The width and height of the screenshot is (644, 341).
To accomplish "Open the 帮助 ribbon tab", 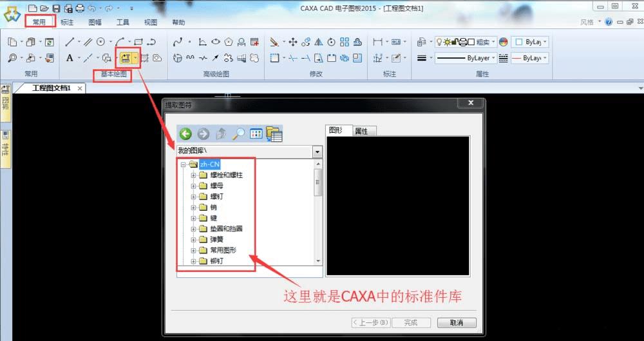I will 178,22.
